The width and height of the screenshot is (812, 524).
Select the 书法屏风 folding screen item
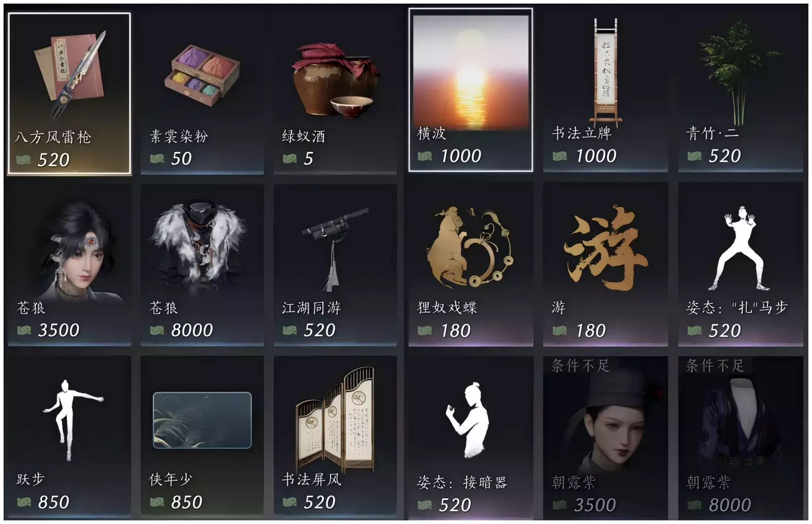point(335,436)
